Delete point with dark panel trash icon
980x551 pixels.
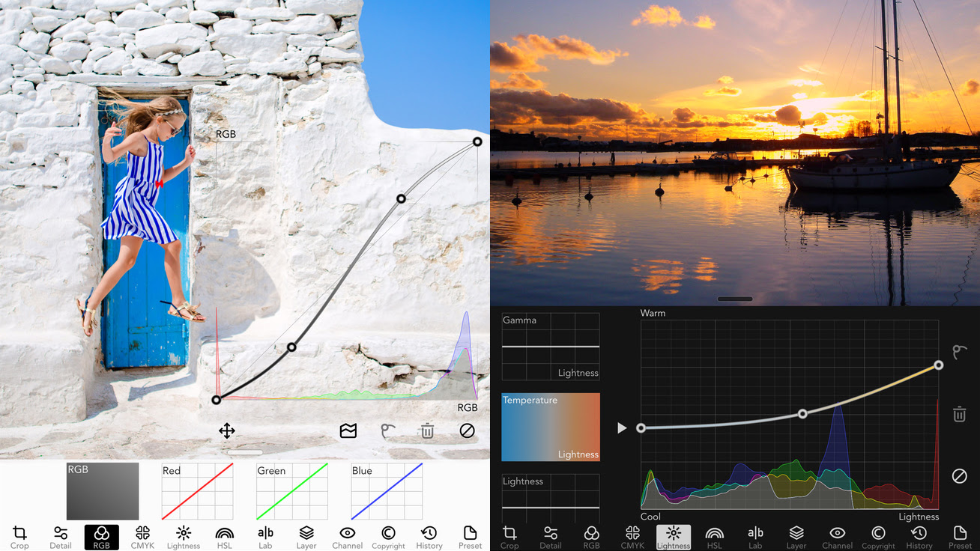[960, 414]
